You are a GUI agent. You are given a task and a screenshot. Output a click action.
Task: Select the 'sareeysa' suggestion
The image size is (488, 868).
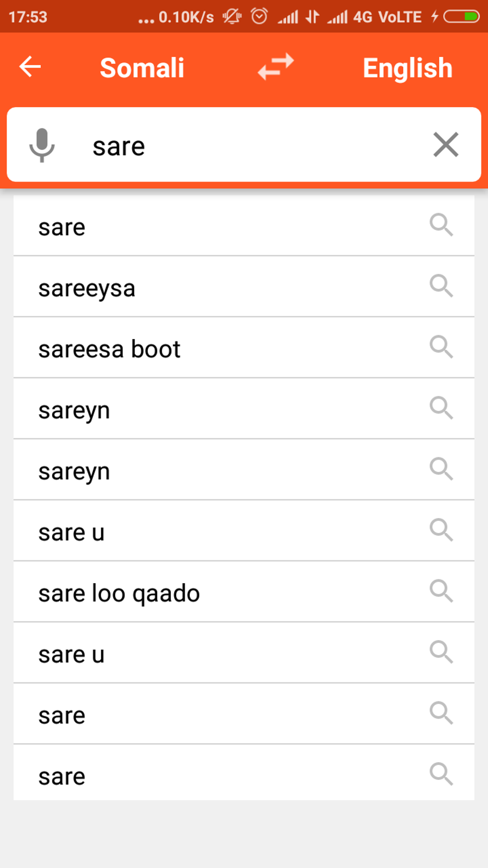pyautogui.click(x=191, y=288)
